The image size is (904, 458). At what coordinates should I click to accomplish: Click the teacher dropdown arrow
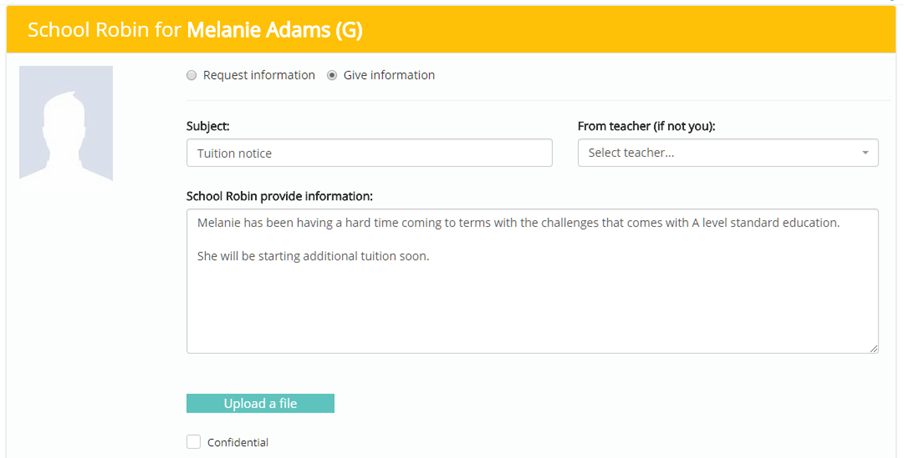[864, 153]
